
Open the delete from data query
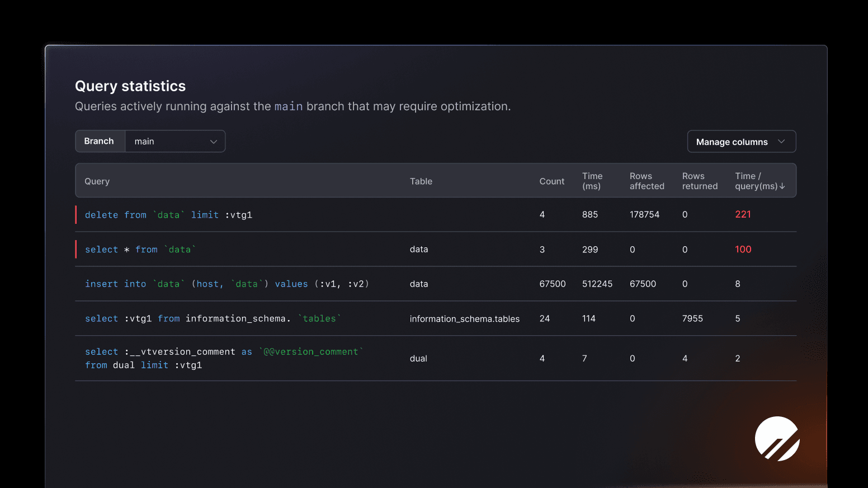[168, 215]
